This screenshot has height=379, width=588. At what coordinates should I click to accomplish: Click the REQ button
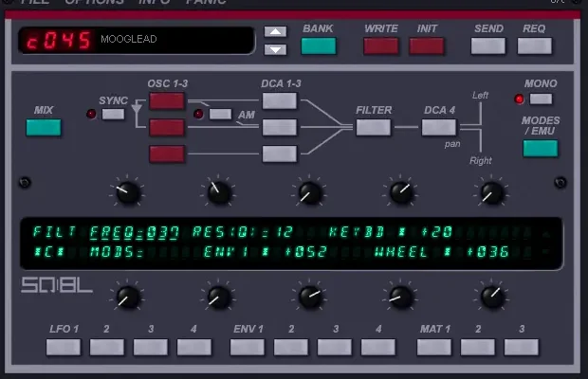534,46
